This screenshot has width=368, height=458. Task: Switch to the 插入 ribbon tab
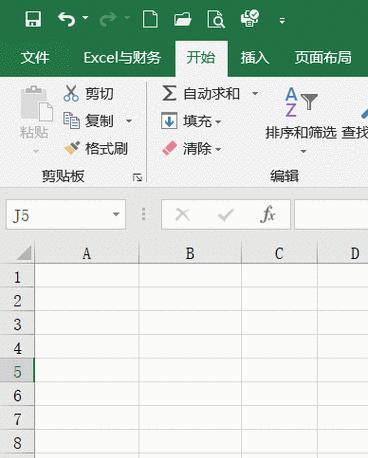(255, 58)
